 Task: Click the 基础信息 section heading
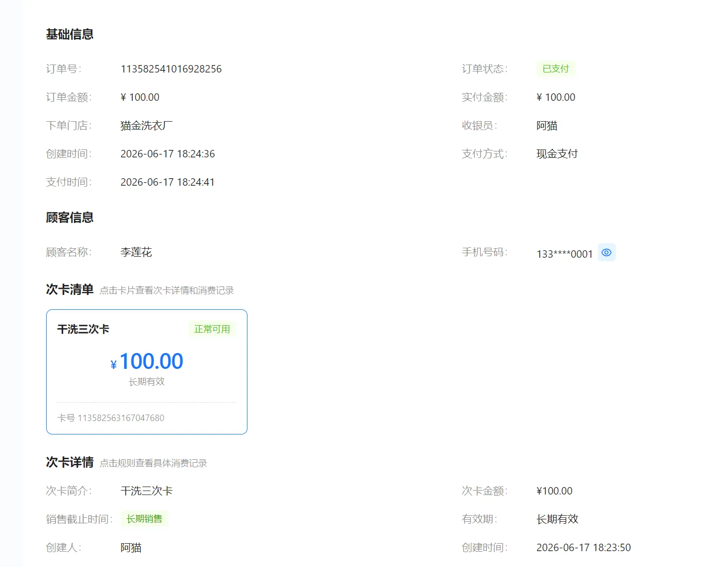70,34
